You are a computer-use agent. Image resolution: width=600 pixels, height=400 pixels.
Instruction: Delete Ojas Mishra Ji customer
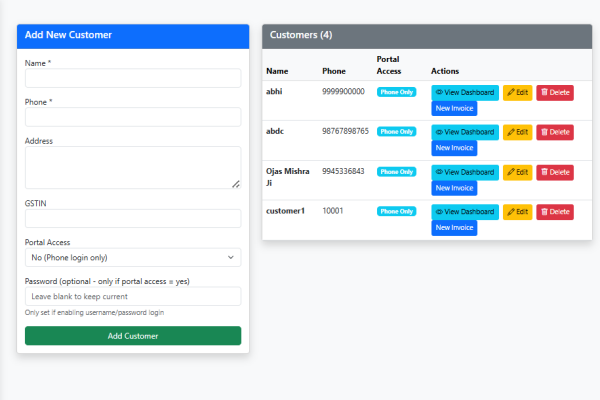(554, 172)
